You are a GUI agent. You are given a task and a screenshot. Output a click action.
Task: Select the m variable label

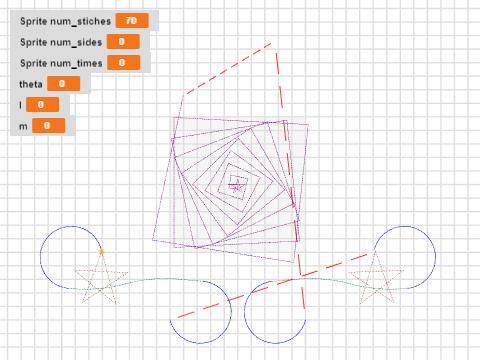click(23, 126)
